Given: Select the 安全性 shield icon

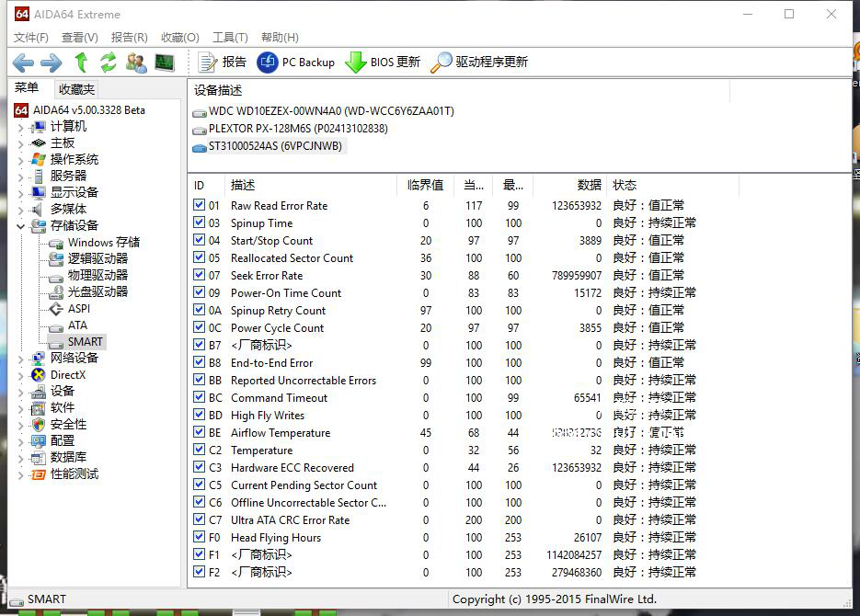Looking at the screenshot, I should 38,424.
